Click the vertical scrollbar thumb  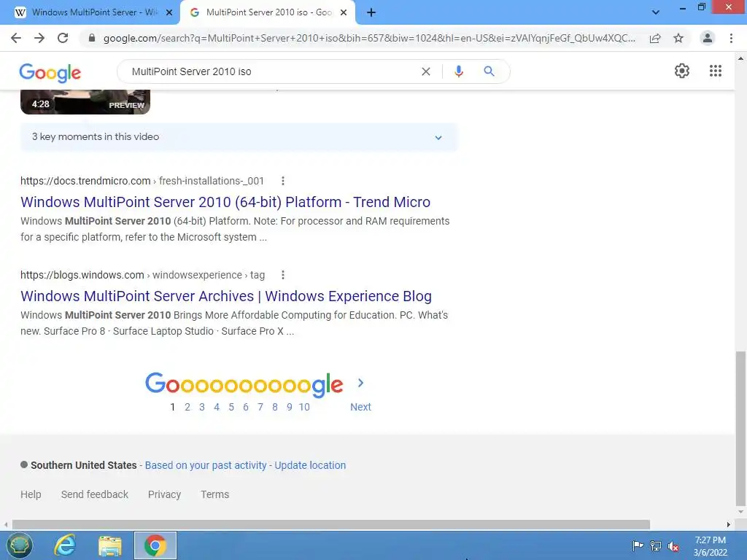(740, 429)
